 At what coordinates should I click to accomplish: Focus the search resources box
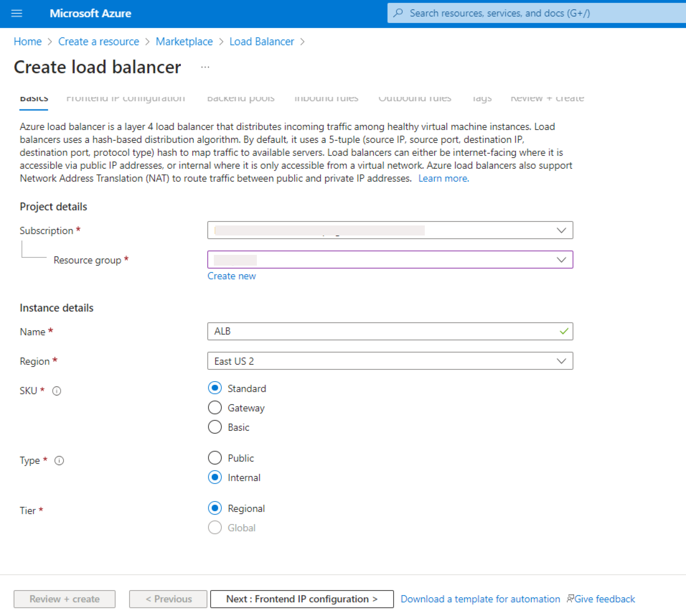(537, 13)
